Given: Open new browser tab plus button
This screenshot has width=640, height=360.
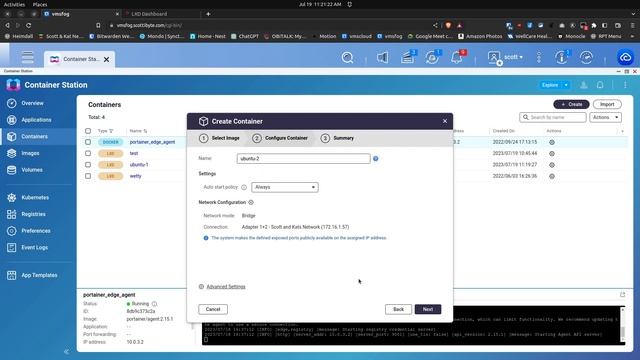Looking at the screenshot, I should 208,14.
